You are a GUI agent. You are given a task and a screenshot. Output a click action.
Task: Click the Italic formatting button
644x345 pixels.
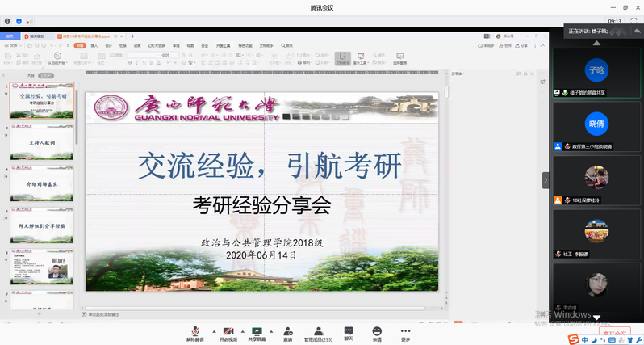coord(136,63)
